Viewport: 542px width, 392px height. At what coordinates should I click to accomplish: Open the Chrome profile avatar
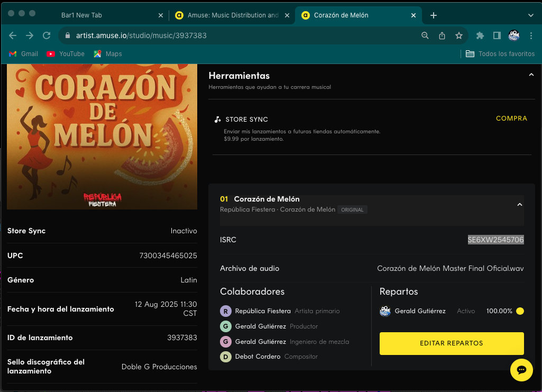[514, 35]
